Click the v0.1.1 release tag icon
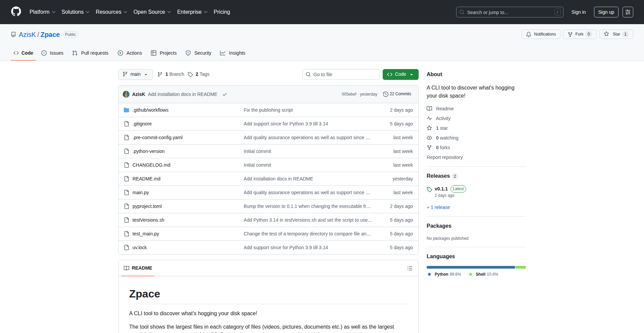The width and height of the screenshot is (644, 333). tap(429, 189)
